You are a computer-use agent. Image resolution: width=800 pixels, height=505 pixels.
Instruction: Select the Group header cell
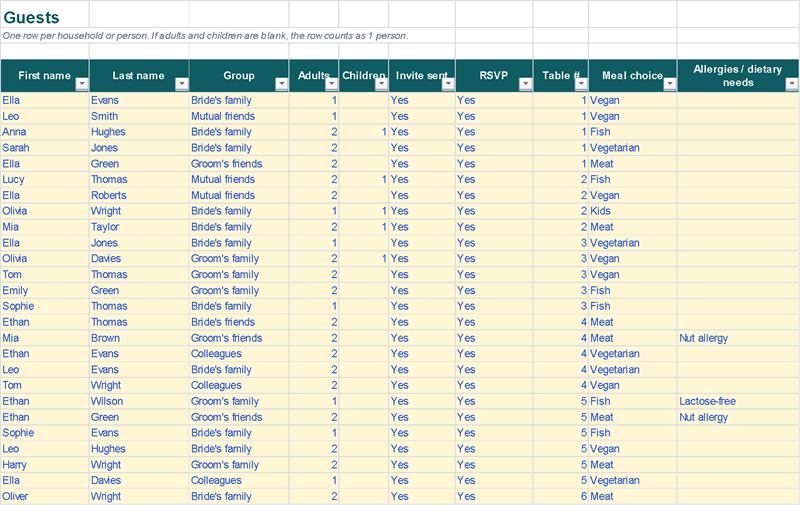239,76
